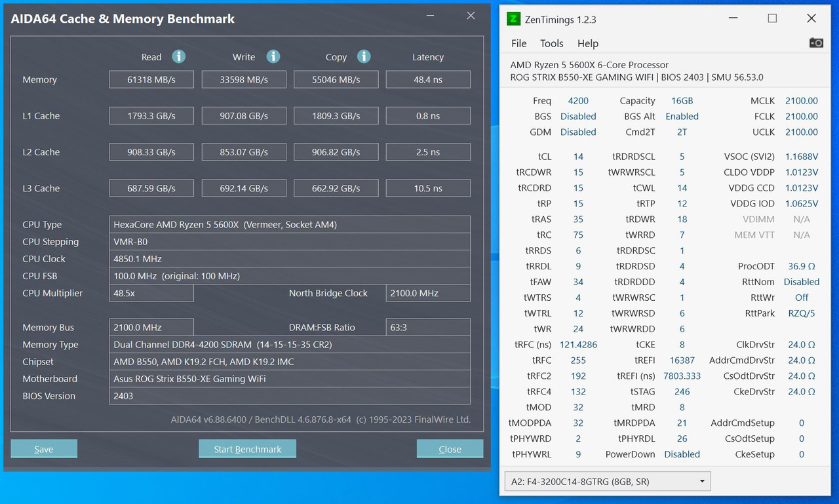Click the VSOC (SVI2) value 1.1688V
The image size is (839, 504).
click(x=802, y=157)
